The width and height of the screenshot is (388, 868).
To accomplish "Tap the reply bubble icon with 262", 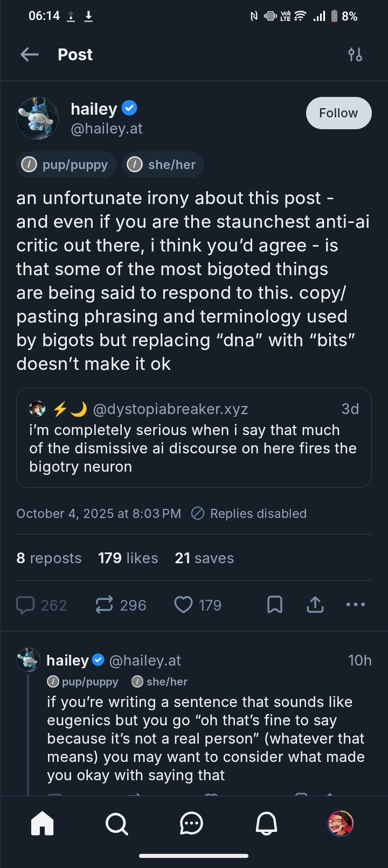I will coord(25,605).
